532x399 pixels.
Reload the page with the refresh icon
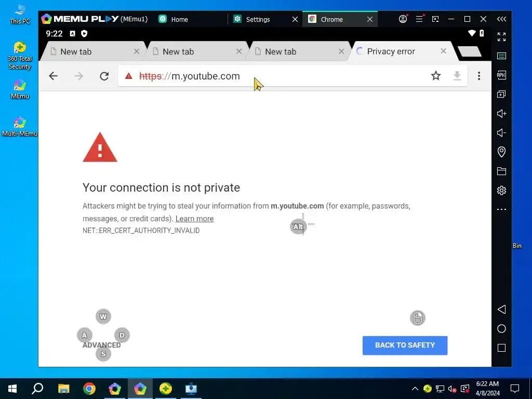coord(104,76)
